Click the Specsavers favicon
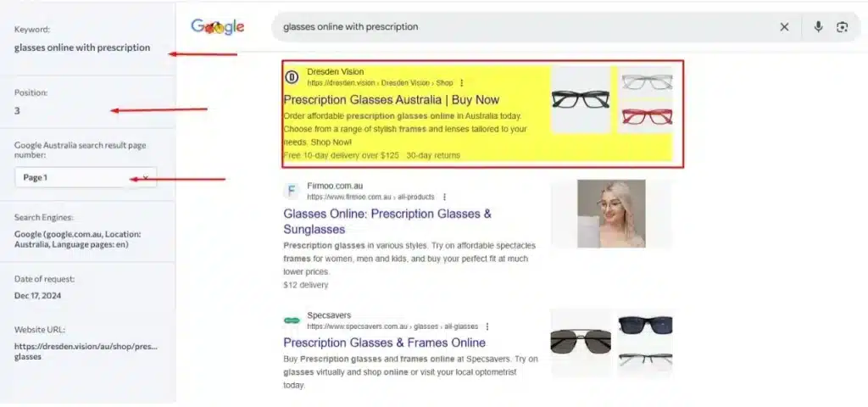Image resolution: width=868 pixels, height=407 pixels. click(x=292, y=321)
